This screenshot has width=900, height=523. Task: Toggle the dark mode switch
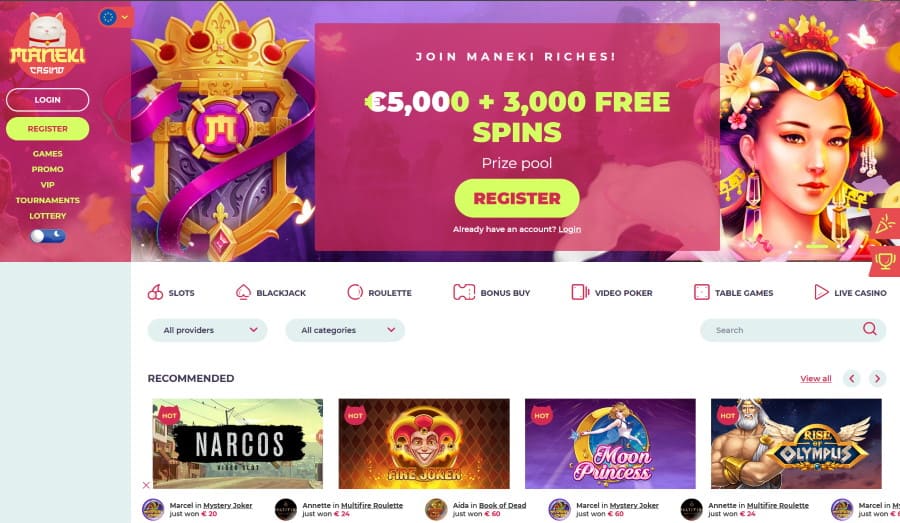(48, 236)
